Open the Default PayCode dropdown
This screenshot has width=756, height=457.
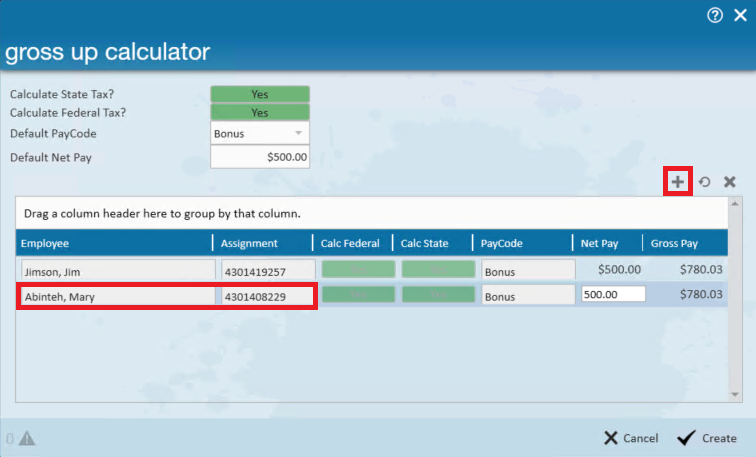click(x=260, y=134)
